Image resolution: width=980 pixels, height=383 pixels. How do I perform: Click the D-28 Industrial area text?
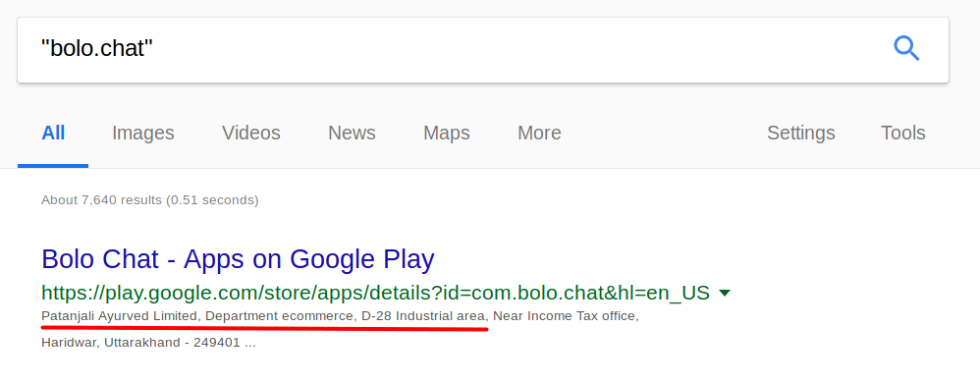click(423, 316)
